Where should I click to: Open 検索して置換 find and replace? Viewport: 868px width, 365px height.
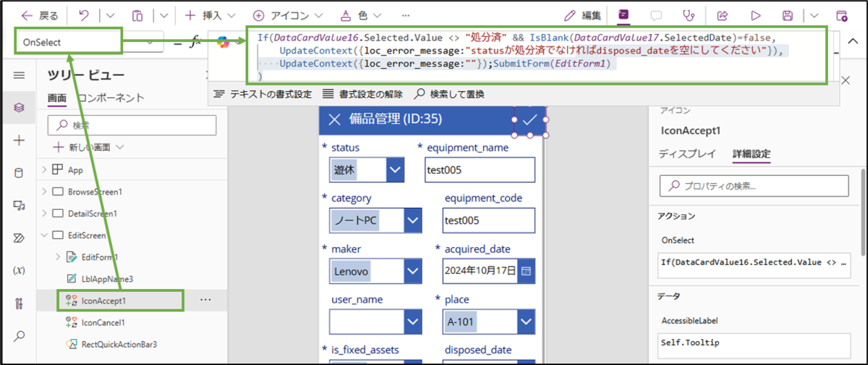[449, 93]
